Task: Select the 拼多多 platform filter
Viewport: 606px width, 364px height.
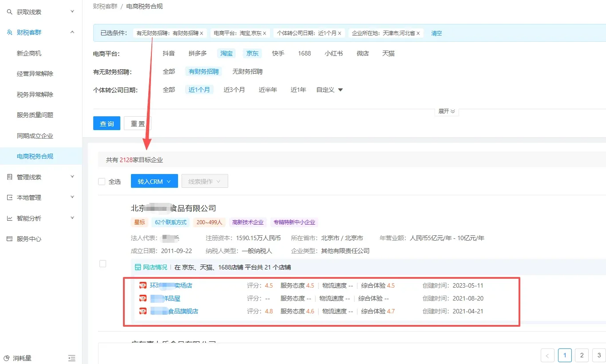Action: (x=198, y=53)
